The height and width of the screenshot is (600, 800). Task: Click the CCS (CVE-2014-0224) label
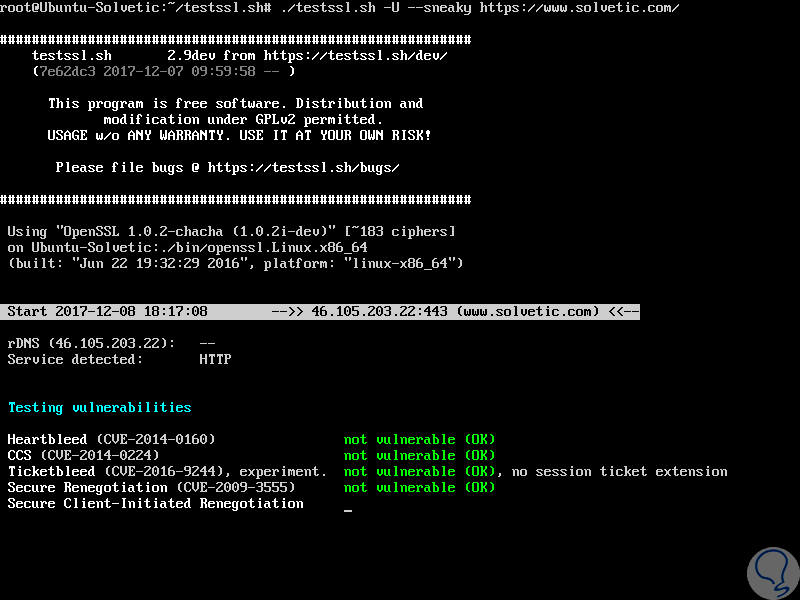pyautogui.click(x=83, y=456)
